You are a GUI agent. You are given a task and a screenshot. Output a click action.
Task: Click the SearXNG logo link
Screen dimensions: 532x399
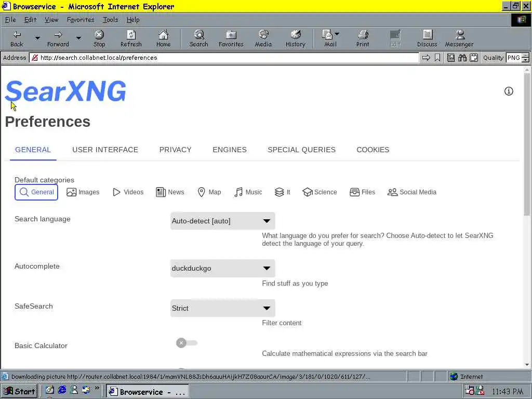(65, 91)
